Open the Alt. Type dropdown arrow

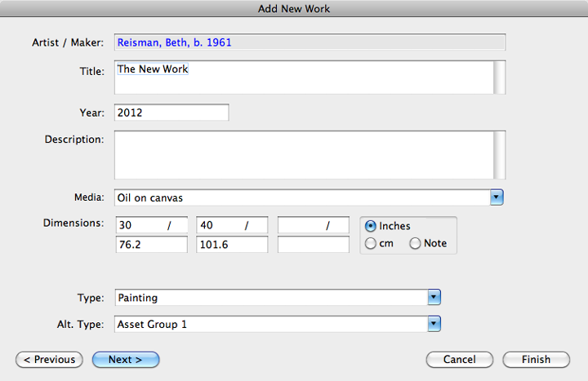[434, 324]
